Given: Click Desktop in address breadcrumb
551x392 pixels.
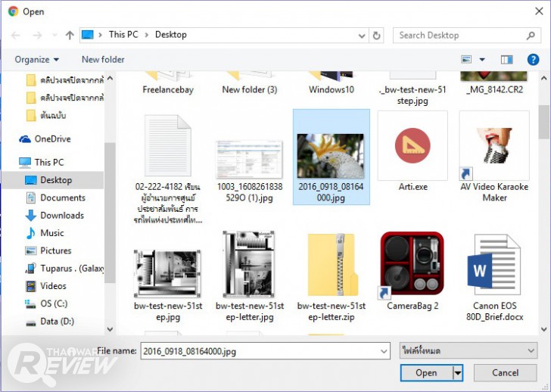Looking at the screenshot, I should click(171, 34).
